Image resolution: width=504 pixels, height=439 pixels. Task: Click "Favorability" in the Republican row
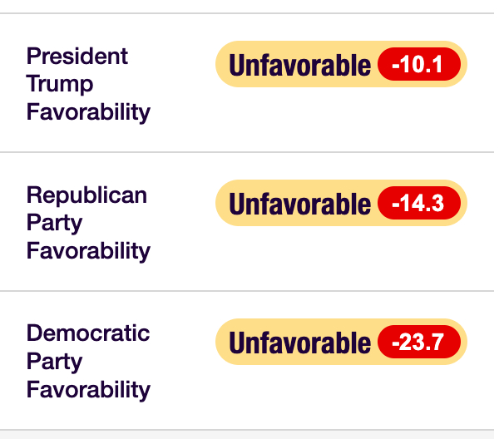click(x=88, y=251)
